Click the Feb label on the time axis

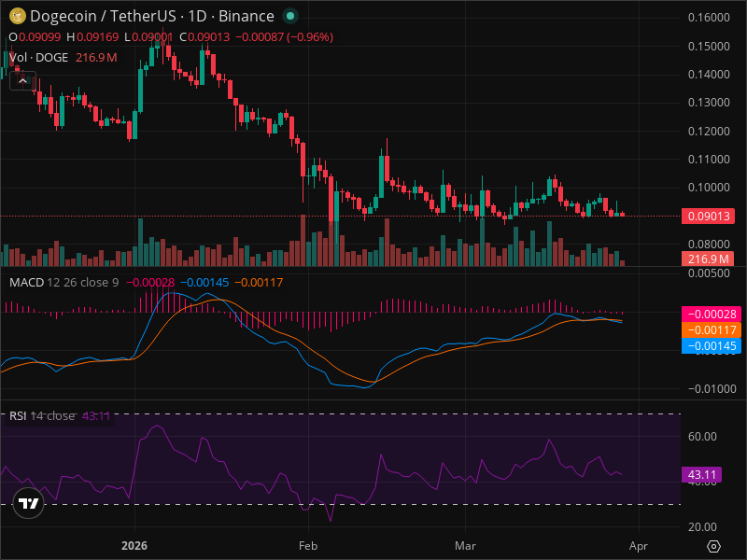[308, 546]
